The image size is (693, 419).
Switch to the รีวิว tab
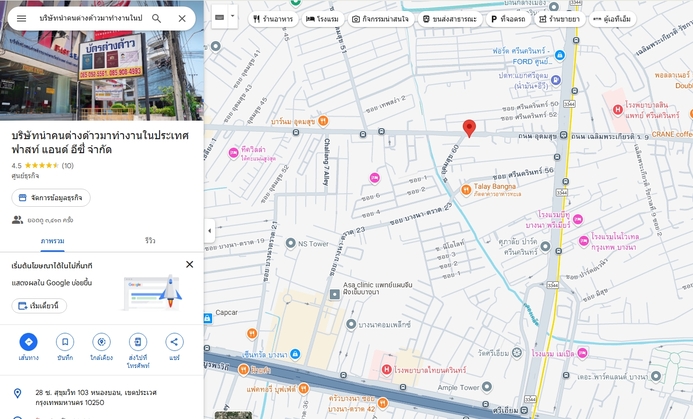point(150,241)
